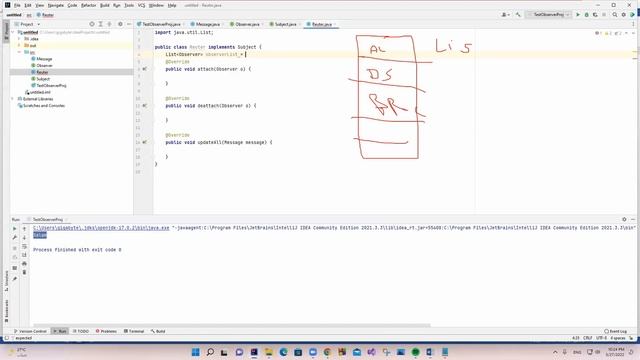
Task: Open Version Control tool window
Action: point(30,331)
